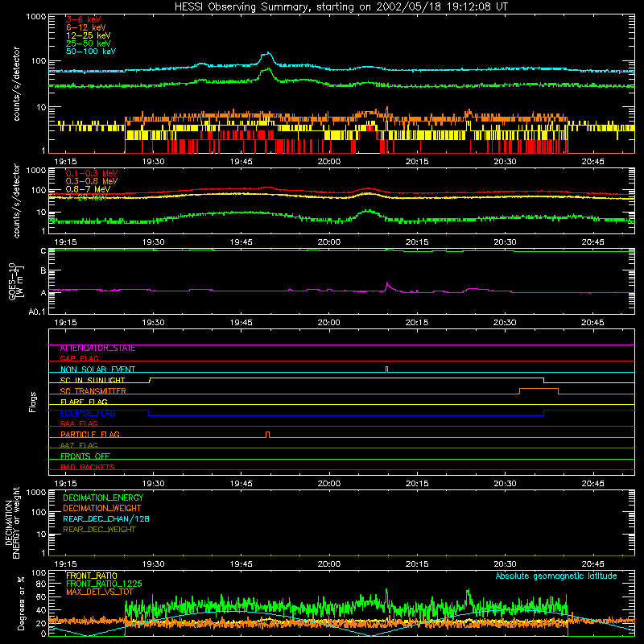Click the 19:45 time label under GOES panel
Viewport: 644px width, 644px height.
(x=241, y=323)
